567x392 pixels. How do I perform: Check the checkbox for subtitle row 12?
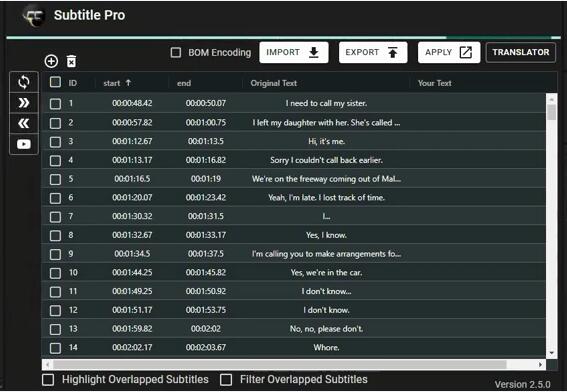tap(55, 311)
